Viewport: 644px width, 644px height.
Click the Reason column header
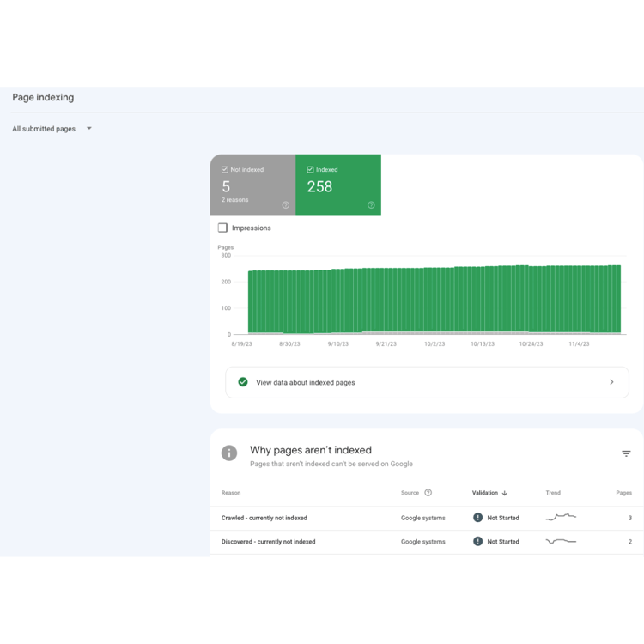[x=231, y=493]
